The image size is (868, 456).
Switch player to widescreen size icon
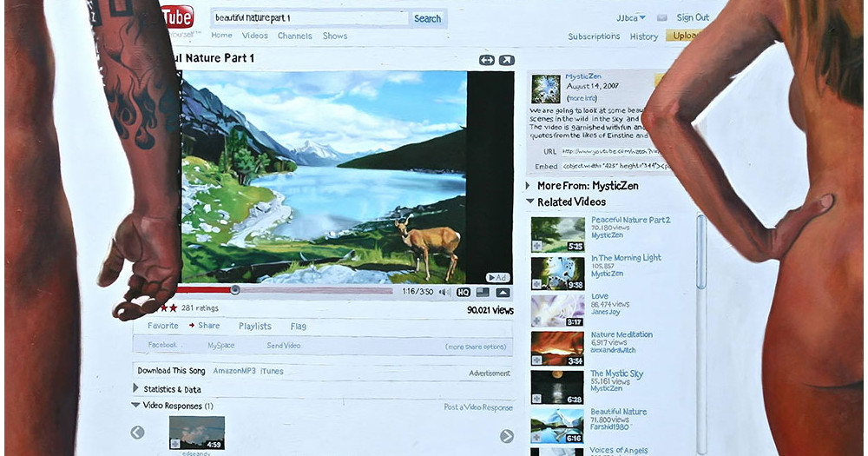pyautogui.click(x=483, y=292)
